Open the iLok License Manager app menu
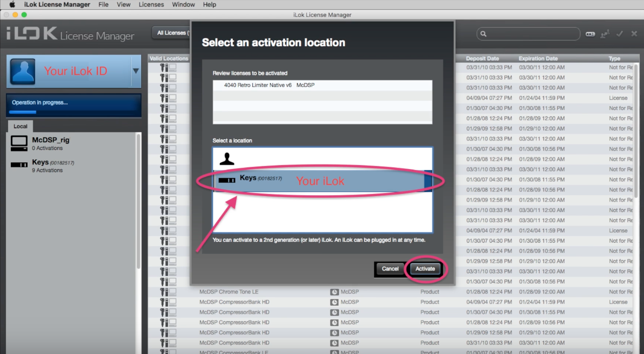The image size is (644, 354). click(57, 5)
